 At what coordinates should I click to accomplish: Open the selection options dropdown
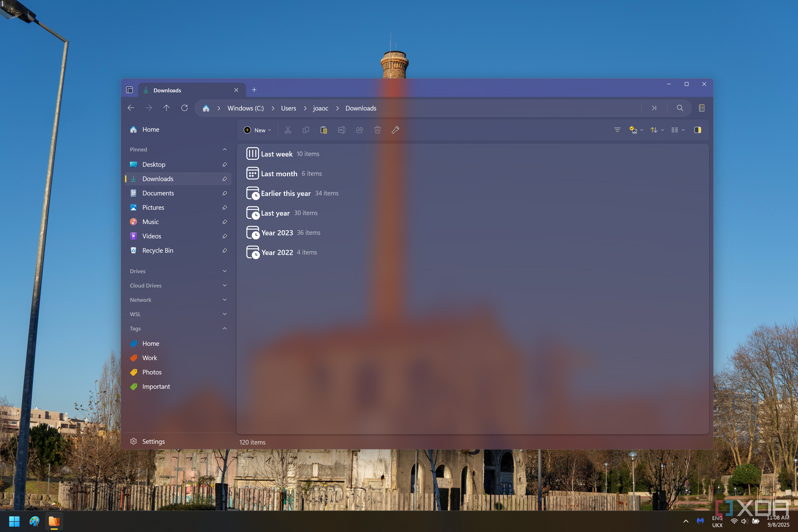click(636, 130)
